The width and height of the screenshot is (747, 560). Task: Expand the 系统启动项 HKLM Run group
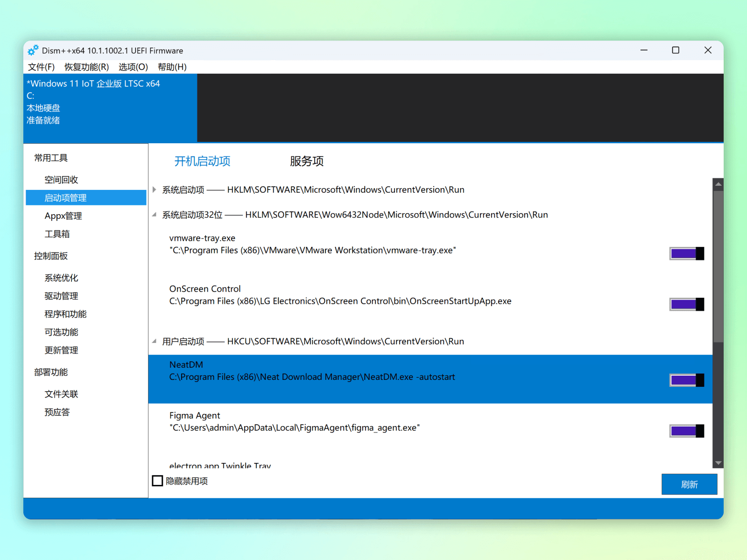pos(155,189)
